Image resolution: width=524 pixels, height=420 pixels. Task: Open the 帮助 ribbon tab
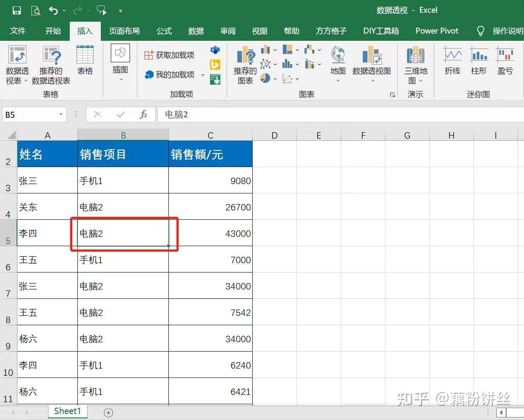coord(292,31)
